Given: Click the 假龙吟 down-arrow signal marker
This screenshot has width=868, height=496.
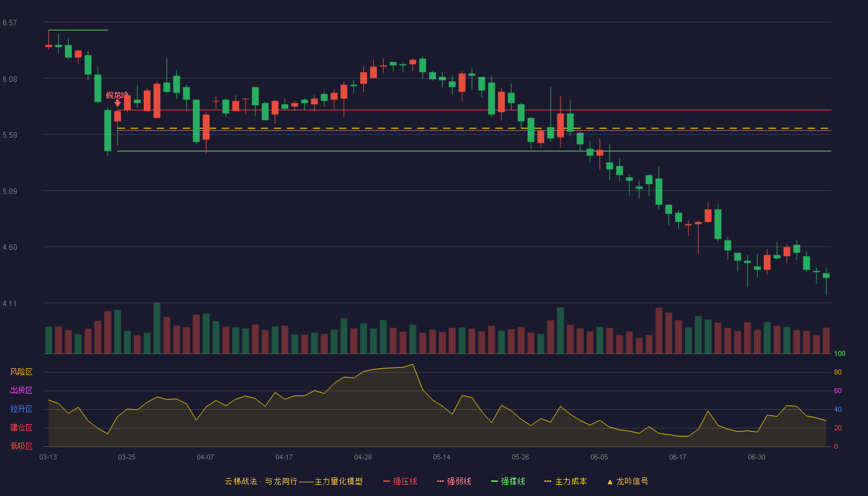Looking at the screenshot, I should 117,104.
